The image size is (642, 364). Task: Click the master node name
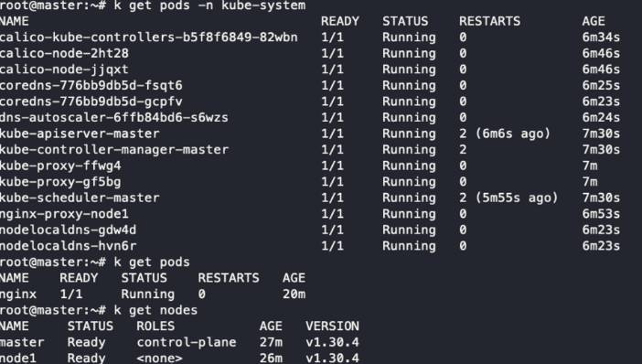pos(22,342)
